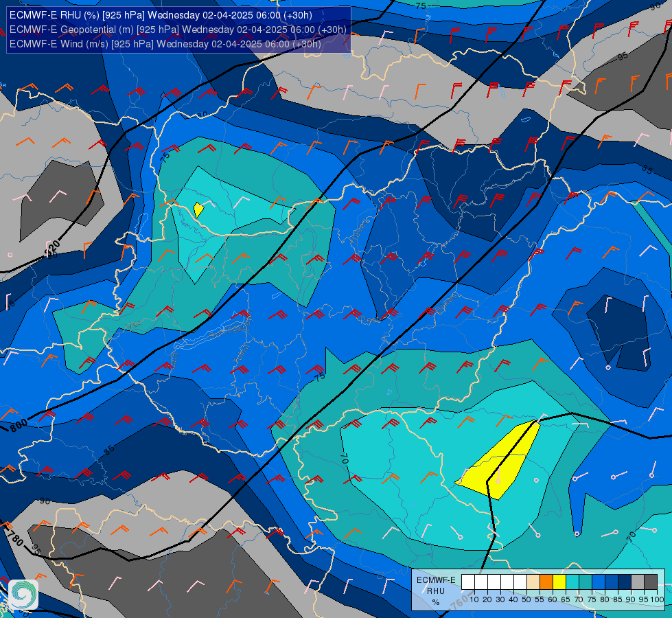Pick the cyan 65–70% legend swatch
672x618 pixels.
(x=572, y=582)
